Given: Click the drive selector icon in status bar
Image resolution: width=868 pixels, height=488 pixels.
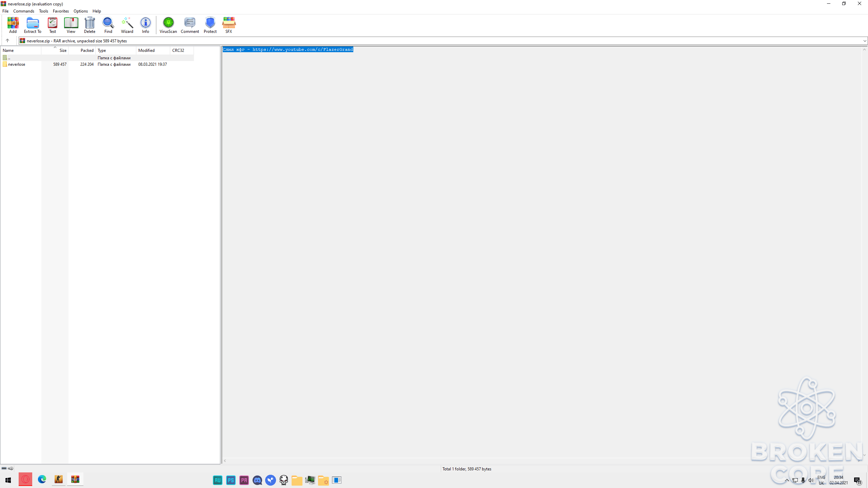Looking at the screenshot, I should pos(4,468).
